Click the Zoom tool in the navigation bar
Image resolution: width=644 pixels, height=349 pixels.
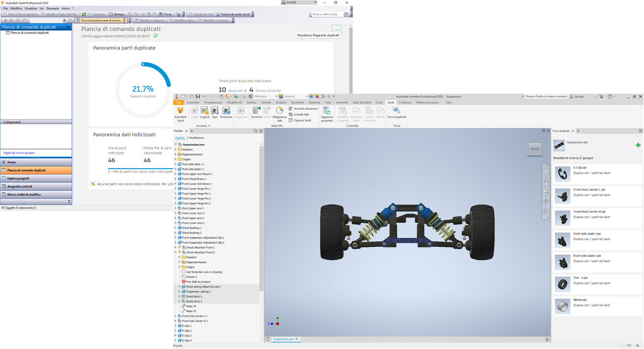pyautogui.click(x=545, y=192)
